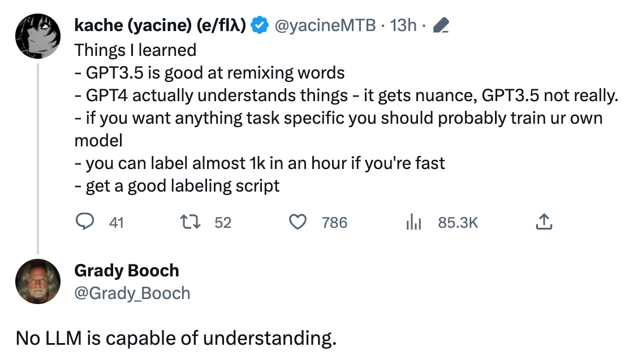
Task: Open Grady Booch's profile photo
Action: pyautogui.click(x=38, y=281)
